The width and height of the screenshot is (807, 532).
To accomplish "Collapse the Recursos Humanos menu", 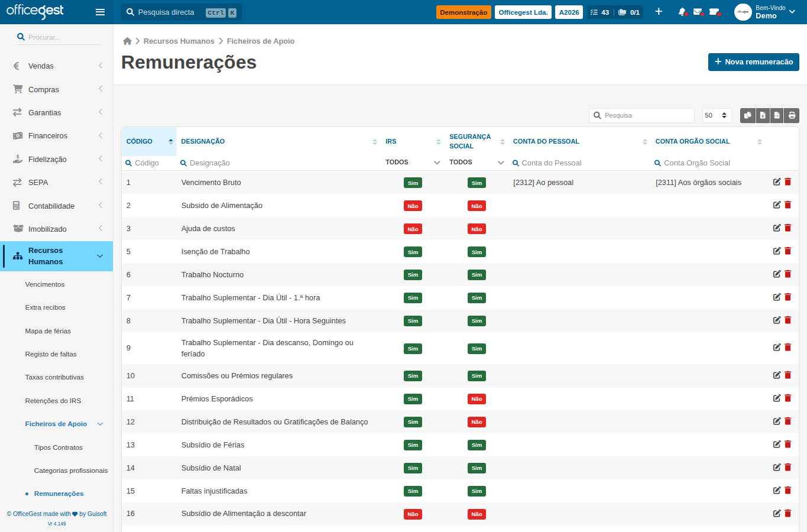I will pyautogui.click(x=57, y=256).
